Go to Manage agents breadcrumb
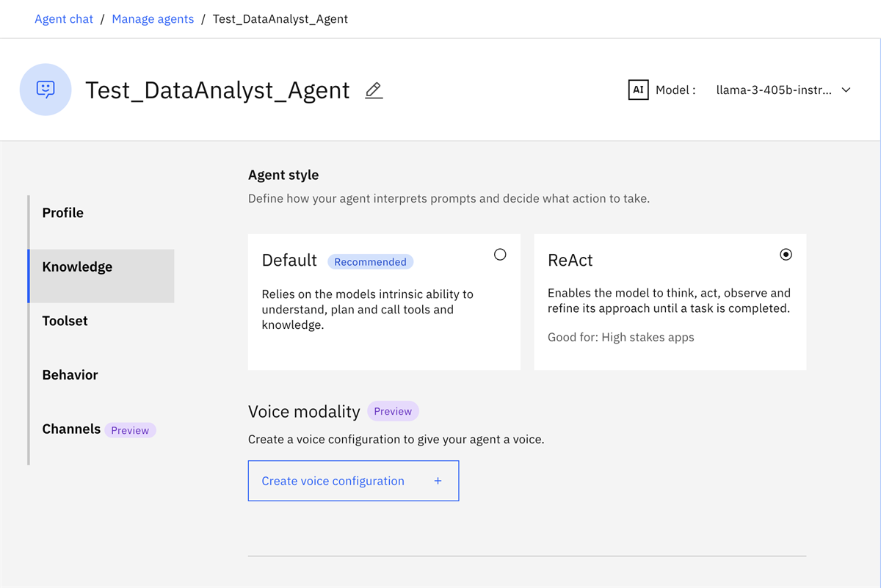 (153, 19)
